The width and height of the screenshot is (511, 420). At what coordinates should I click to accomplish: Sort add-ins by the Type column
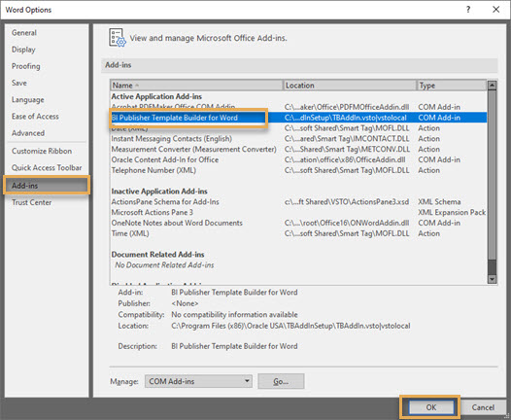[x=452, y=86]
